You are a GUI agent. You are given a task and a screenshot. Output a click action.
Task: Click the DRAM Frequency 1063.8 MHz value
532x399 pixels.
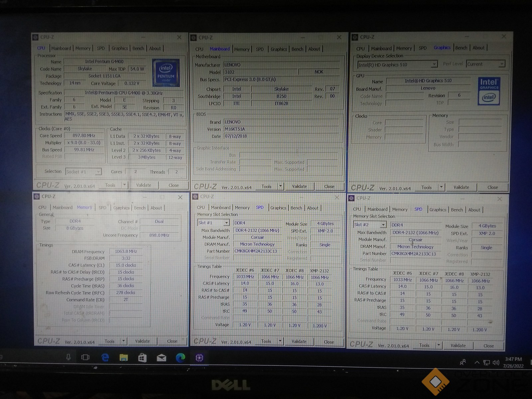126,251
